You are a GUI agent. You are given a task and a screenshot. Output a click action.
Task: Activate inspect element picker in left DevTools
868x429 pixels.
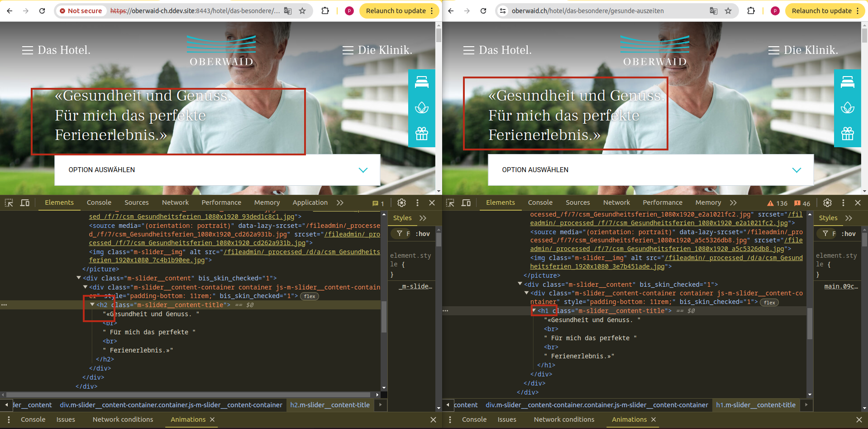tap(9, 202)
